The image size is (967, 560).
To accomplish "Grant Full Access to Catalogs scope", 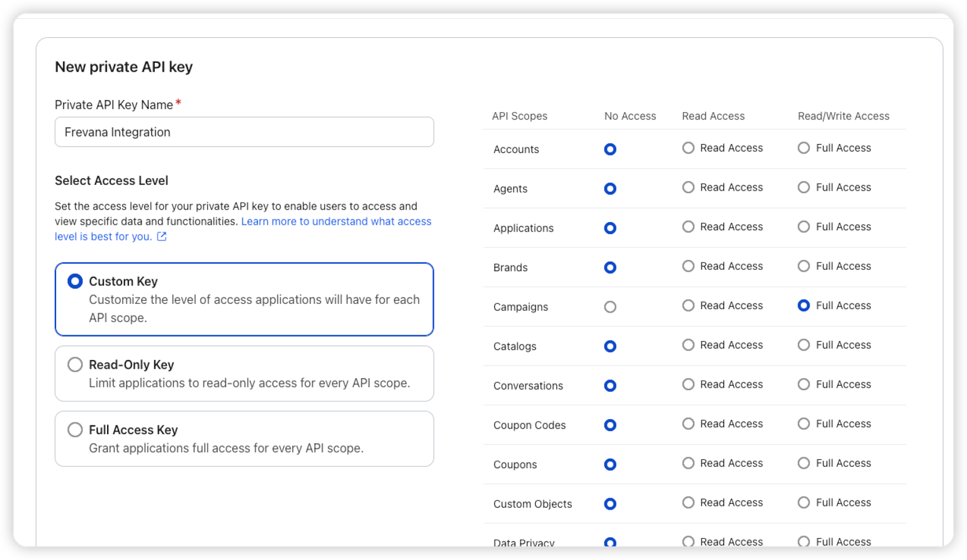I will pos(804,345).
